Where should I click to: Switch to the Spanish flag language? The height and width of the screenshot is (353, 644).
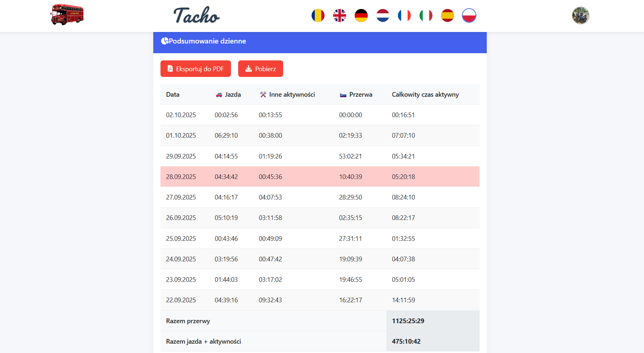[448, 15]
